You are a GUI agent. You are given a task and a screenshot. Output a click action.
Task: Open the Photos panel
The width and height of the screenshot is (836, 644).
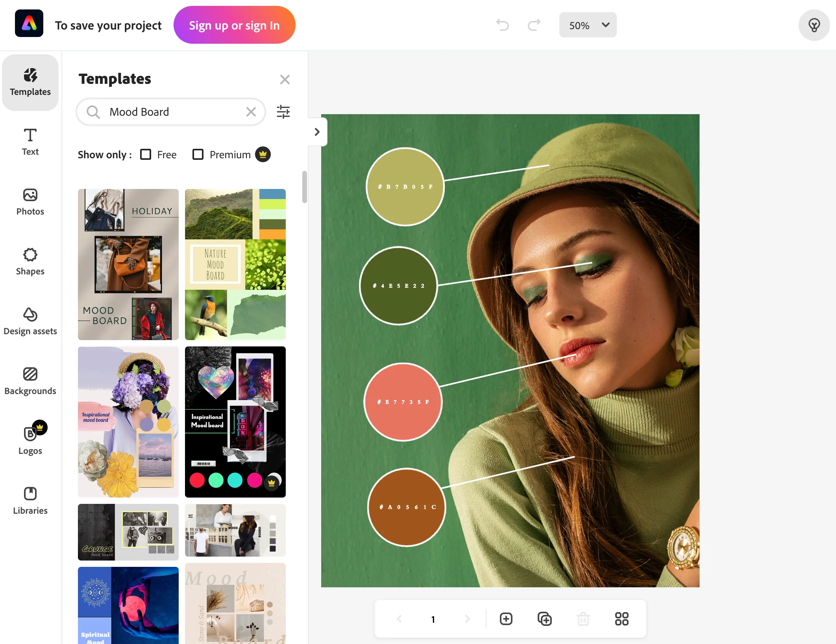point(30,202)
